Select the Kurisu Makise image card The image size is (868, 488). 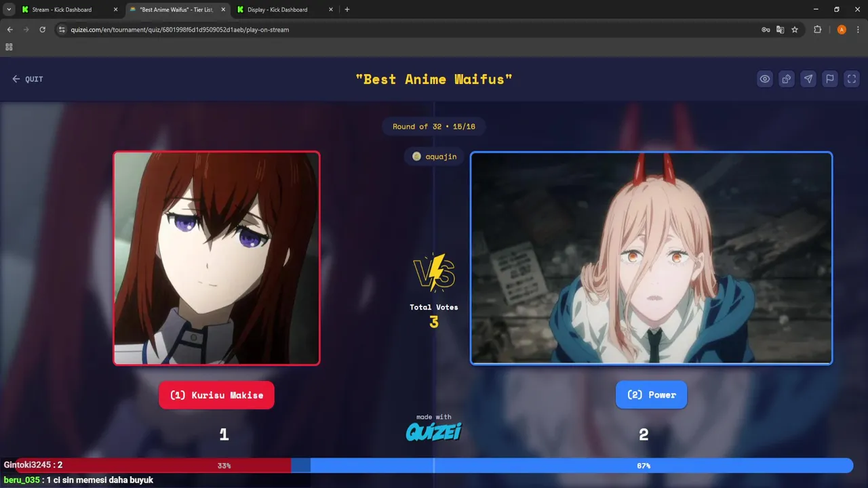(216, 258)
